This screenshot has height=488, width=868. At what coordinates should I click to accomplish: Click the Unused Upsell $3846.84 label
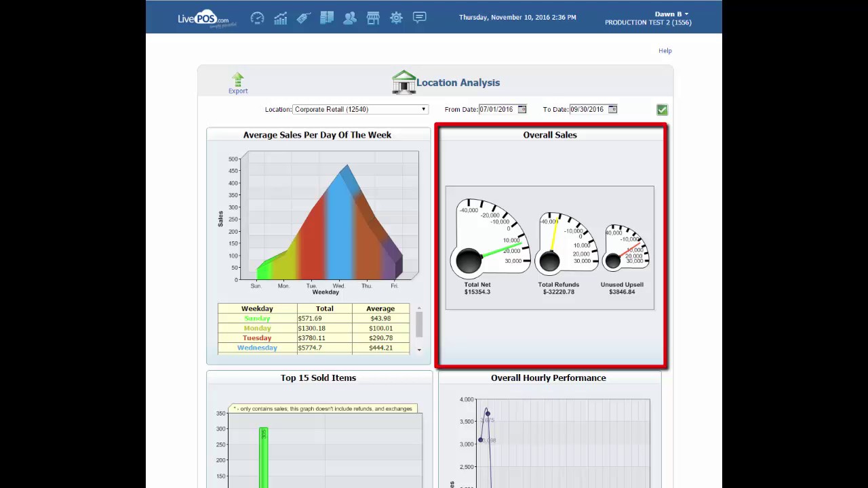tap(622, 289)
